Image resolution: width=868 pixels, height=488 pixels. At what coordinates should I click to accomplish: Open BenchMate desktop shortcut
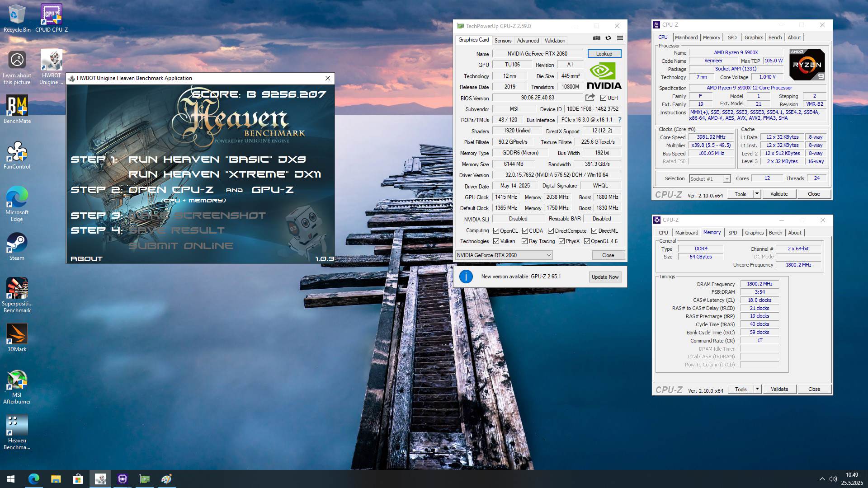[17, 109]
